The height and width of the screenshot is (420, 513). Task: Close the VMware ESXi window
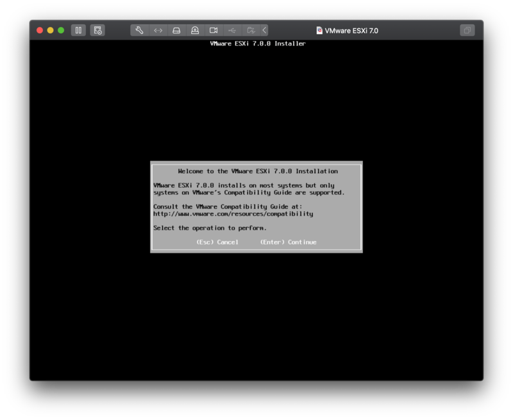pyautogui.click(x=40, y=30)
